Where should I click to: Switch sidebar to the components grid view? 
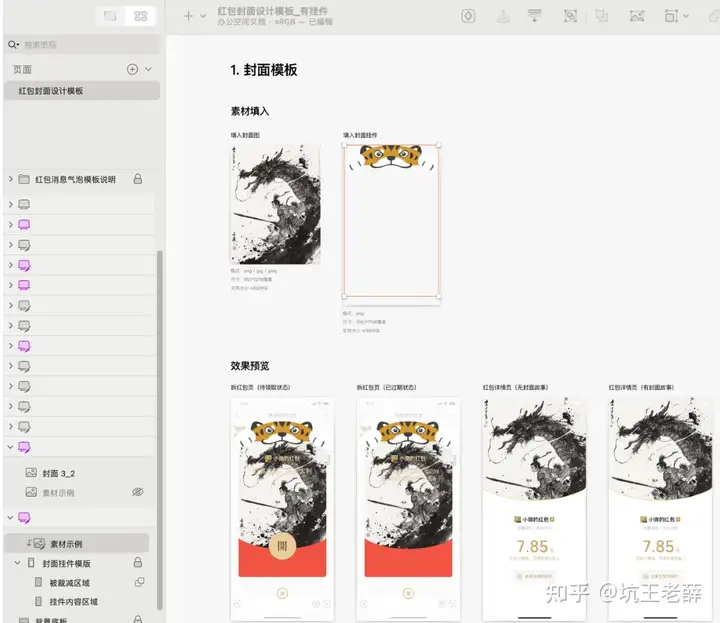pos(141,16)
